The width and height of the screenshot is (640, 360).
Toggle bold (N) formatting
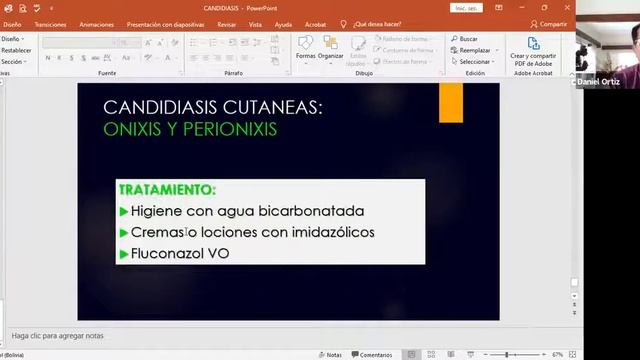point(48,58)
